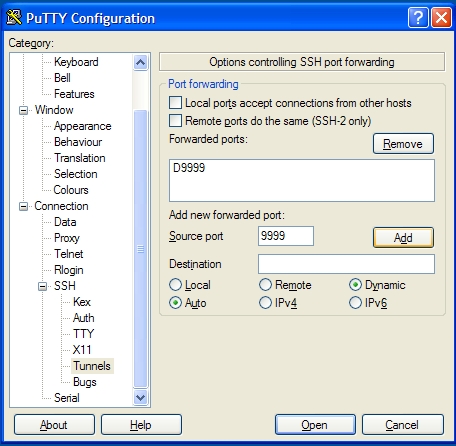This screenshot has height=446, width=456.
Task: Open the Behaviour category
Action: (x=78, y=142)
